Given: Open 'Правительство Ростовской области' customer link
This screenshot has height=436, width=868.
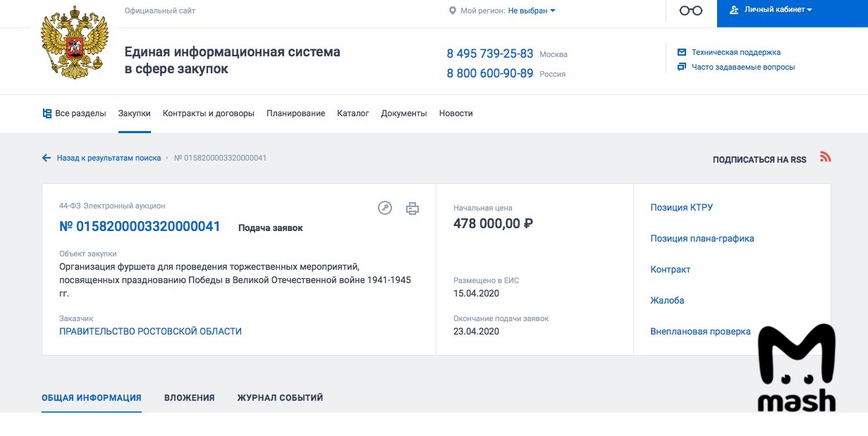Looking at the screenshot, I should coord(150,331).
